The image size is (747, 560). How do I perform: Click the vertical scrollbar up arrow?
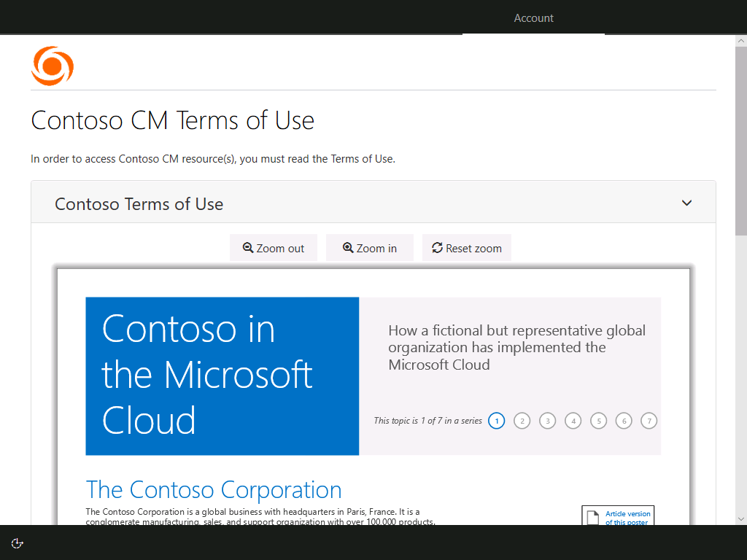(x=740, y=41)
